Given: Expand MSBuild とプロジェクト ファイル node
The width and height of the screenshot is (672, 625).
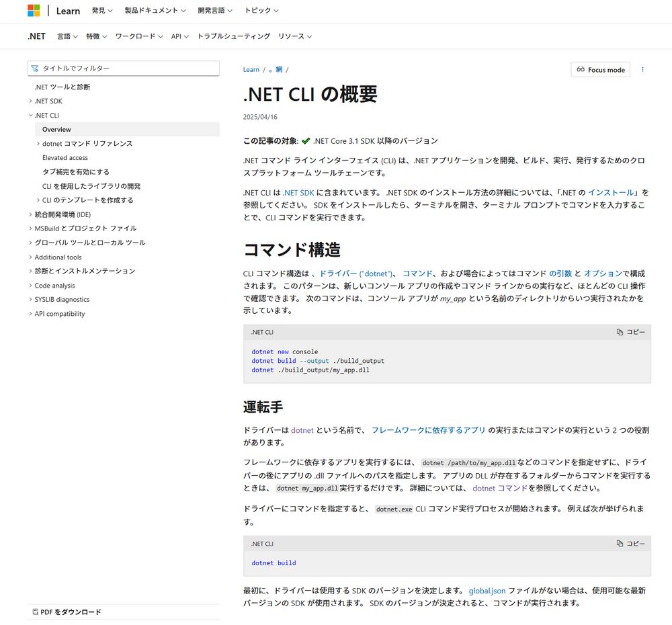Looking at the screenshot, I should pos(30,228).
